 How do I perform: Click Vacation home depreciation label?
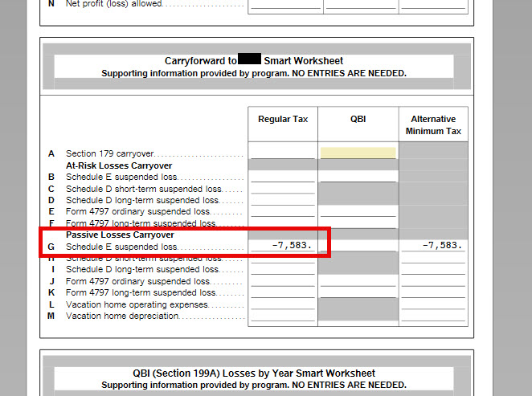point(122,316)
